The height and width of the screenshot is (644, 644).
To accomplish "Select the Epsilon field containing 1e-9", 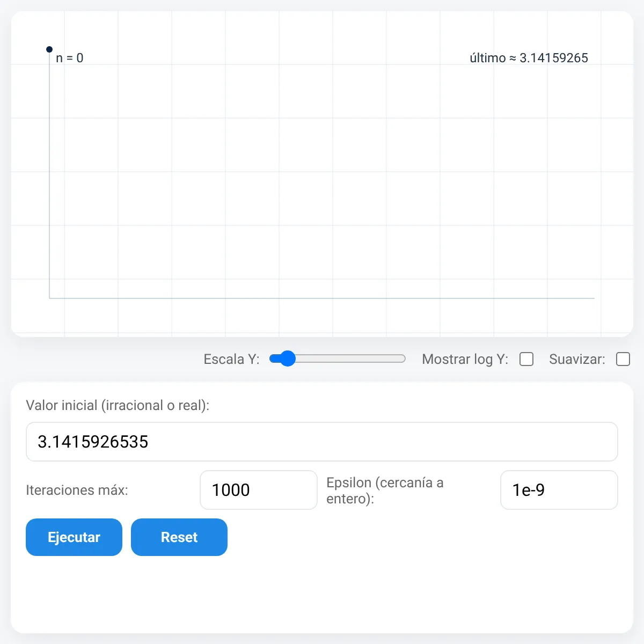I will click(559, 490).
